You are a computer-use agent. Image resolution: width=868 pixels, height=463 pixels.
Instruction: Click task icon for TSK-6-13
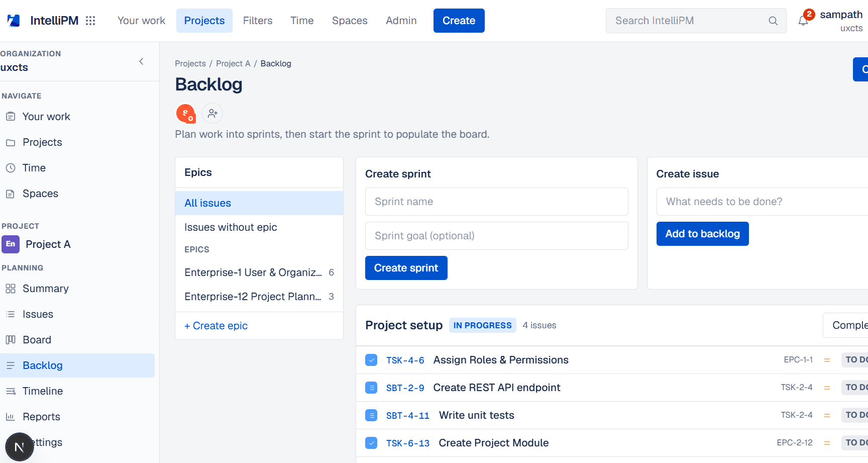371,443
